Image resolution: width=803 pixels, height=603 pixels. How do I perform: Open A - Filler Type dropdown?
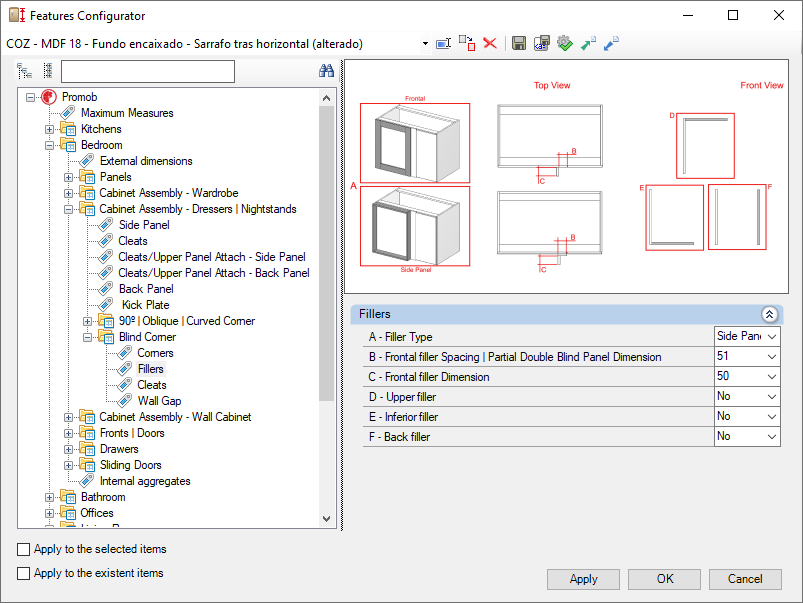pyautogui.click(x=772, y=337)
